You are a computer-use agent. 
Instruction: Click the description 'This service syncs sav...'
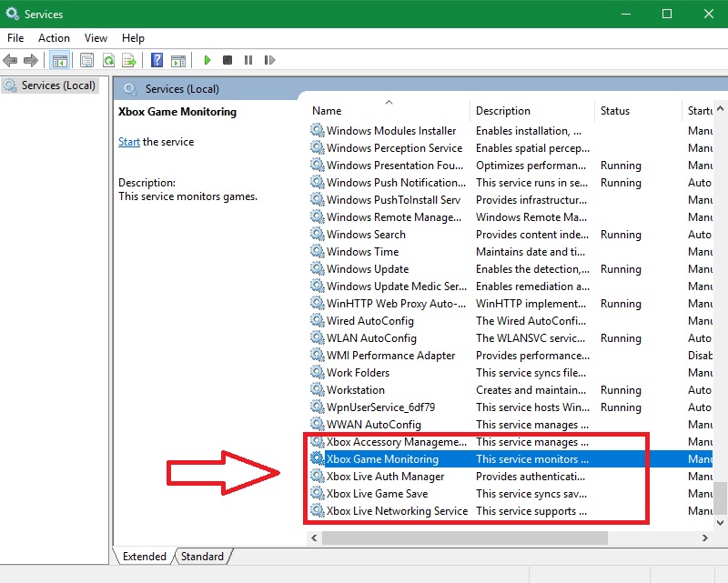[x=531, y=494]
